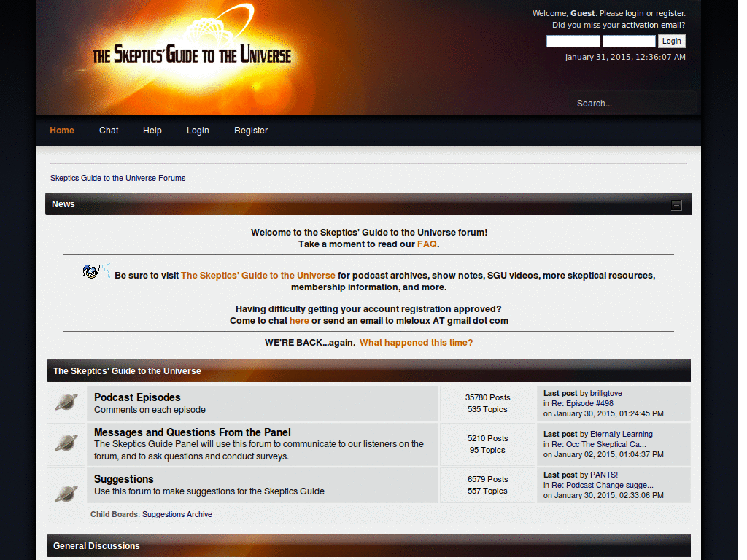747x560 pixels.
Task: Click the Messages and Questions planet board icon
Action: 66,443
